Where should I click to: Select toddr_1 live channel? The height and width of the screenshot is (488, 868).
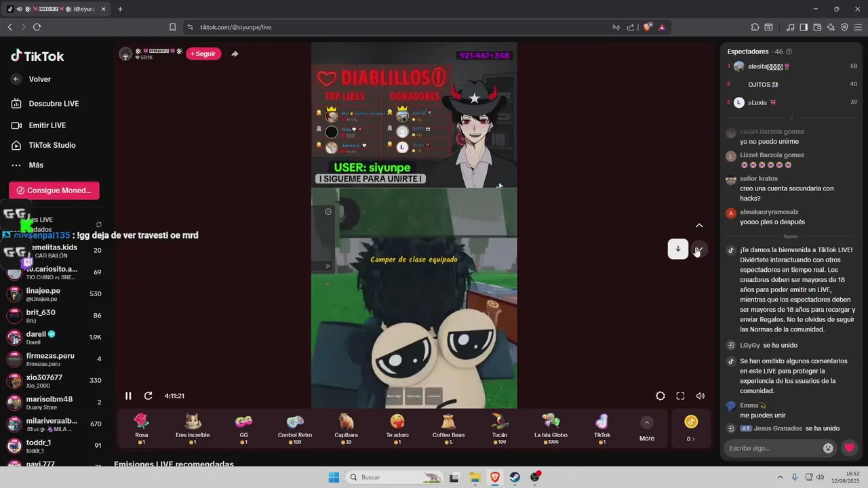[54, 446]
